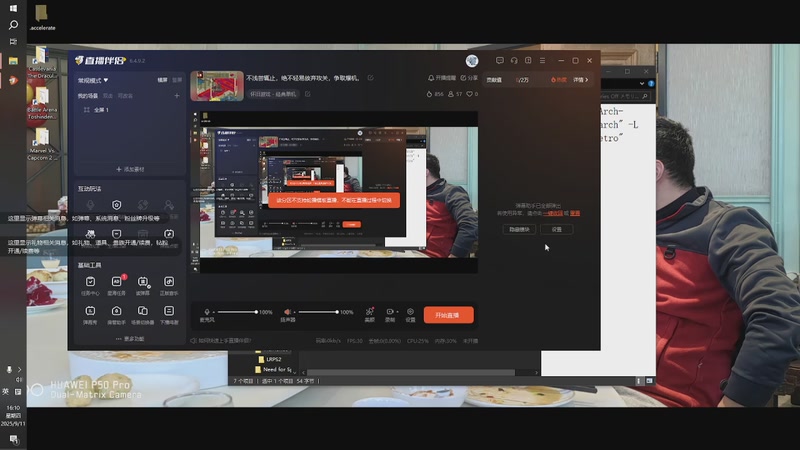Open the 房管助手 tool

[116, 315]
